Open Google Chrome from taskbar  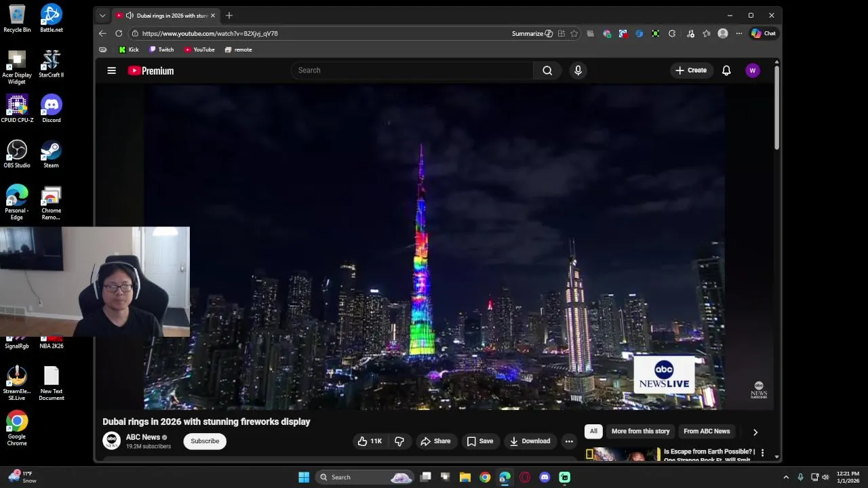[x=485, y=477]
